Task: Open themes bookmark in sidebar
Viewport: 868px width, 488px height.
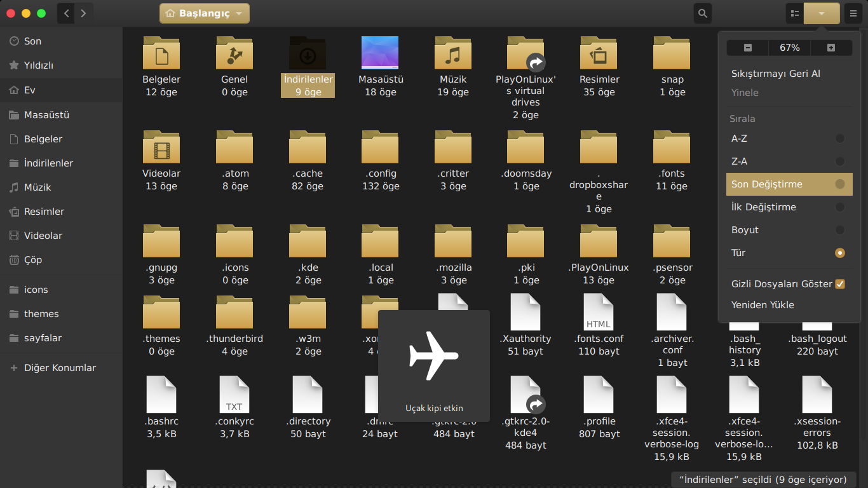Action: point(61,314)
